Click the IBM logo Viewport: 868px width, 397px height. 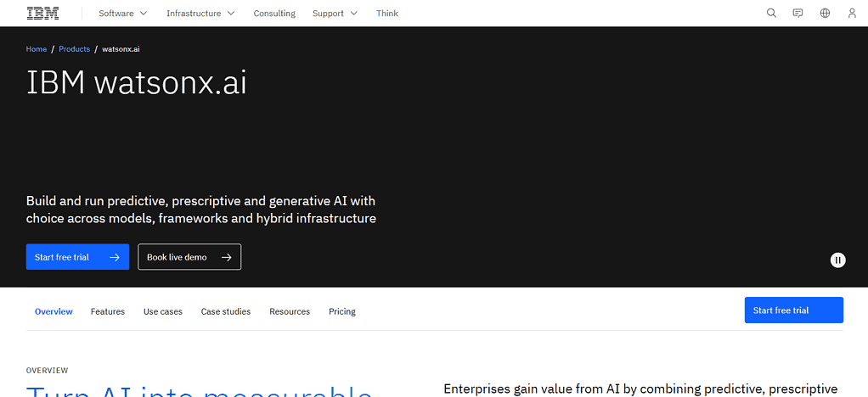(x=42, y=14)
